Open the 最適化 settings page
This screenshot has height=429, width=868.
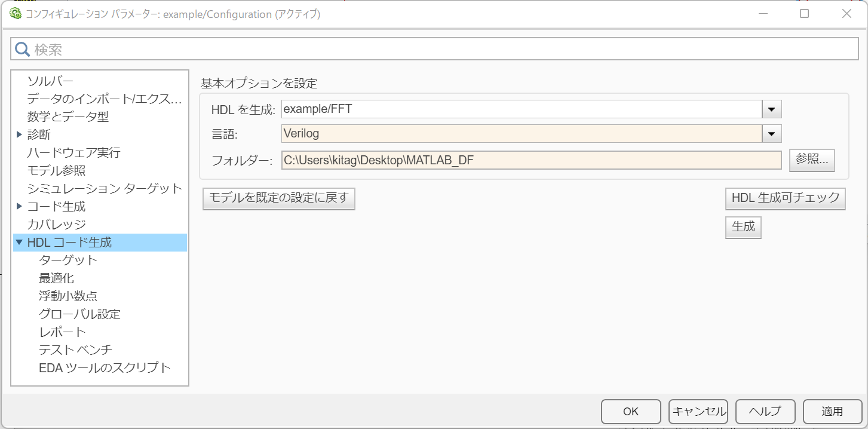pos(56,278)
